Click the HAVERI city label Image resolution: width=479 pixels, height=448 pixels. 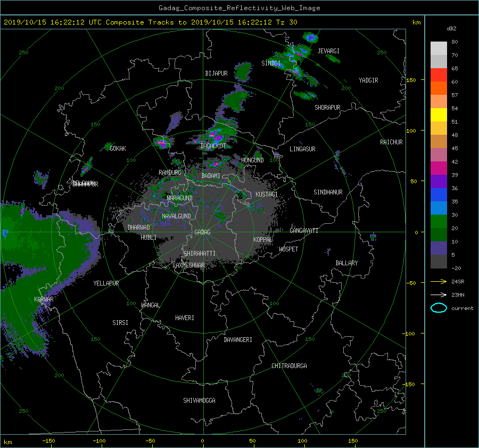point(185,318)
